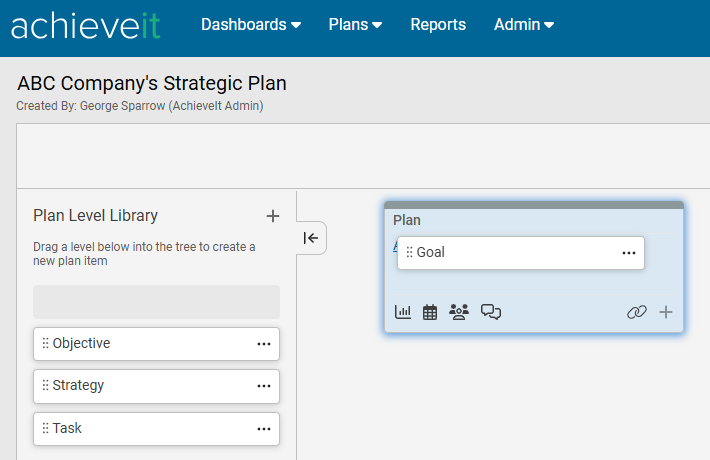Go to Reports in the top navigation
The image size is (710, 460).
[438, 25]
